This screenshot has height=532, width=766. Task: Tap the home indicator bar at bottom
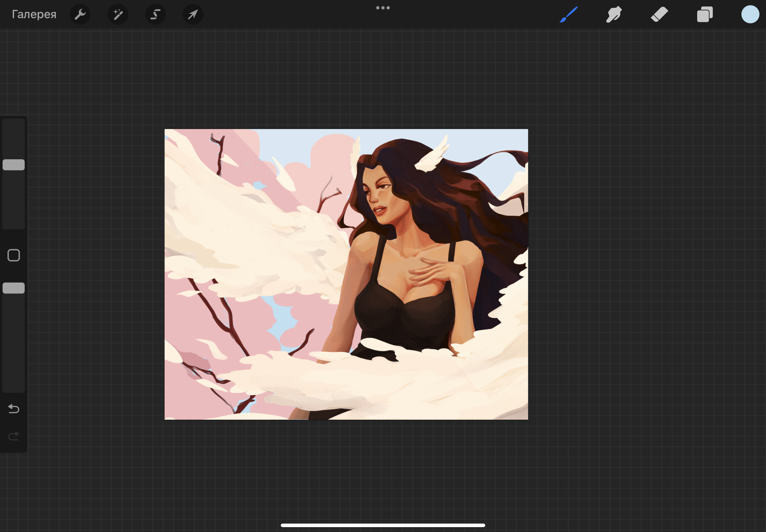[383, 525]
